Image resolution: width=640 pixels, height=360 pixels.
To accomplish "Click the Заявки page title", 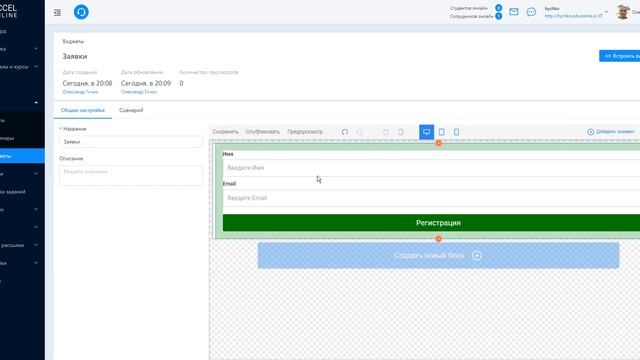I will (75, 56).
